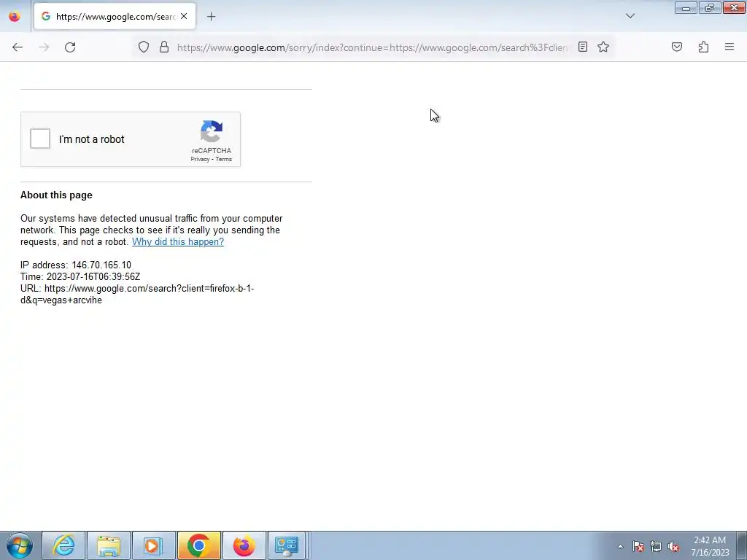
Task: Check the I'm not a robot checkbox
Action: coord(40,139)
